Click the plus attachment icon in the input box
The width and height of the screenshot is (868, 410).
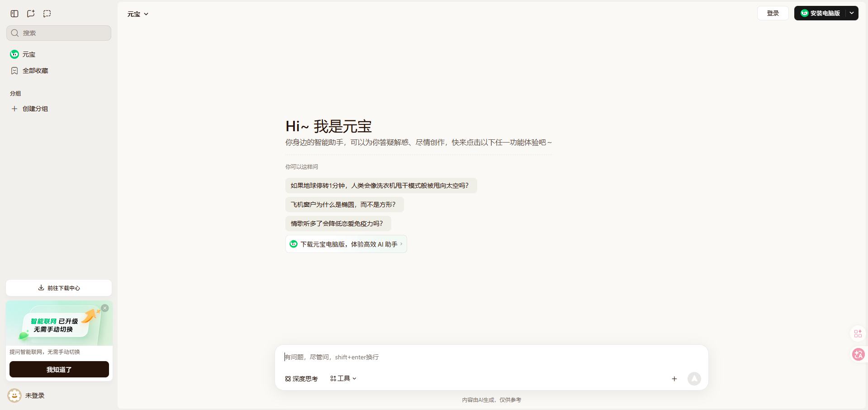pos(674,379)
